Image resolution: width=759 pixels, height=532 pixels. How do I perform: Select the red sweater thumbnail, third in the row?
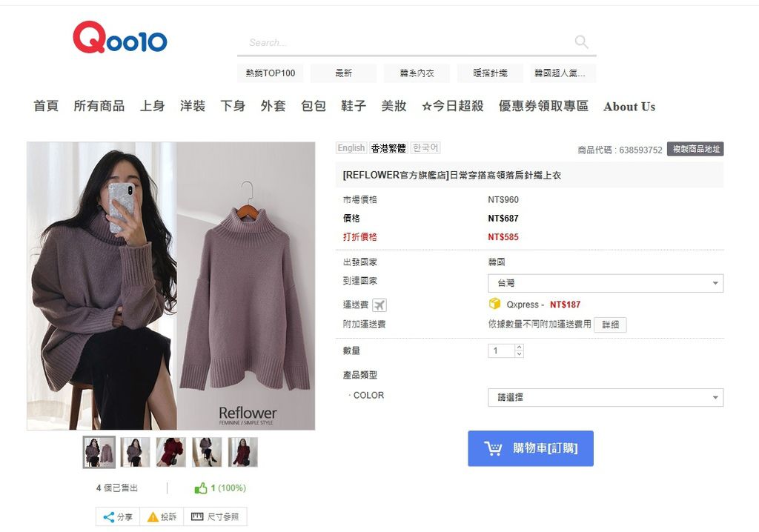(171, 452)
